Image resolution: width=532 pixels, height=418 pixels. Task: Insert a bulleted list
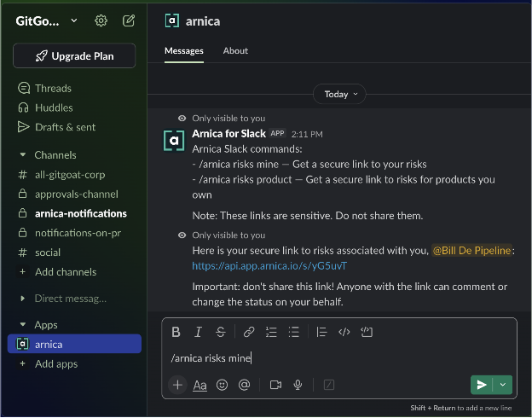293,332
